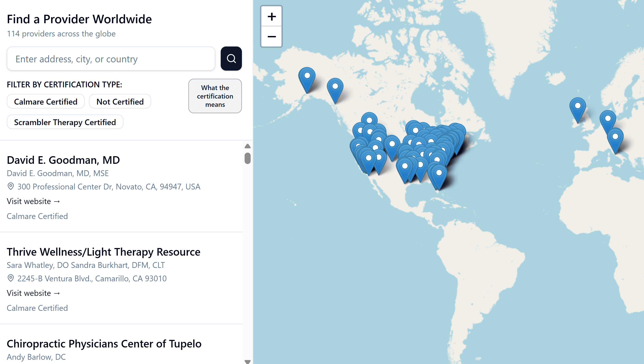Open Chiropractic Physicians Center of Tupelo listing
Image resolution: width=644 pixels, height=364 pixels.
click(x=104, y=344)
